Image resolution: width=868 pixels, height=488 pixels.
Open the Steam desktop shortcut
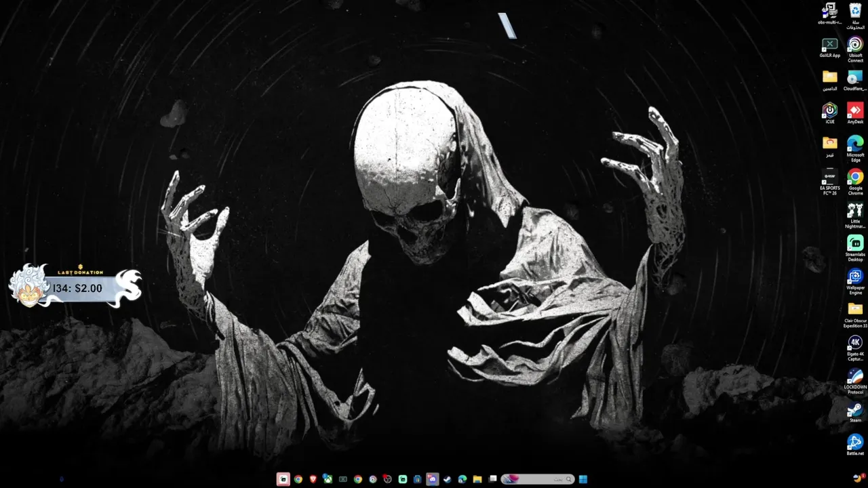pos(855,413)
